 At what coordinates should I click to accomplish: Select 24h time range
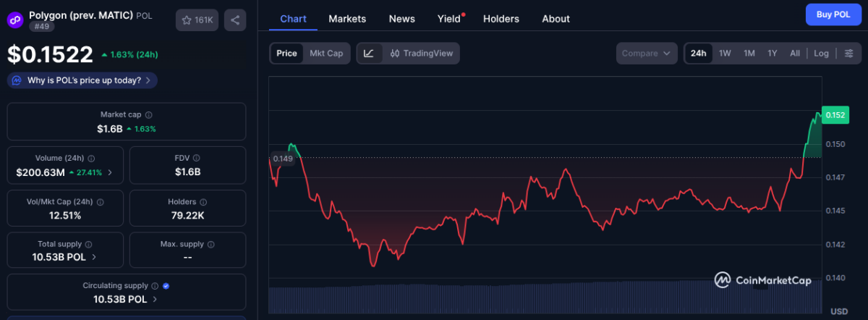point(699,53)
